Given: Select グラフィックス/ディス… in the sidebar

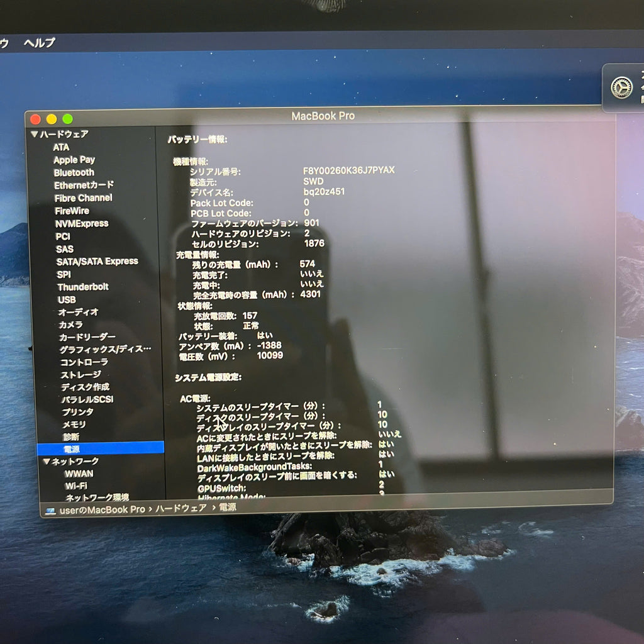Looking at the screenshot, I should pyautogui.click(x=106, y=349).
